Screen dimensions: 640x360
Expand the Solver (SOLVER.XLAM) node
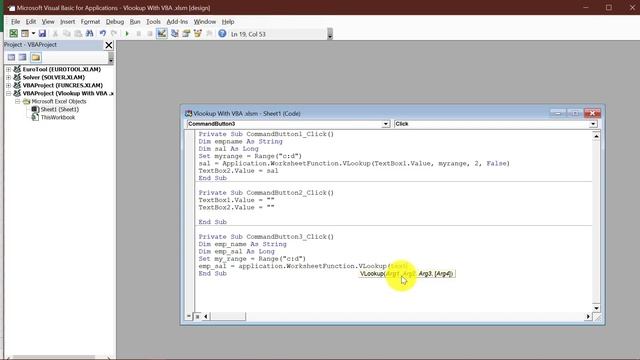[x=9, y=77]
